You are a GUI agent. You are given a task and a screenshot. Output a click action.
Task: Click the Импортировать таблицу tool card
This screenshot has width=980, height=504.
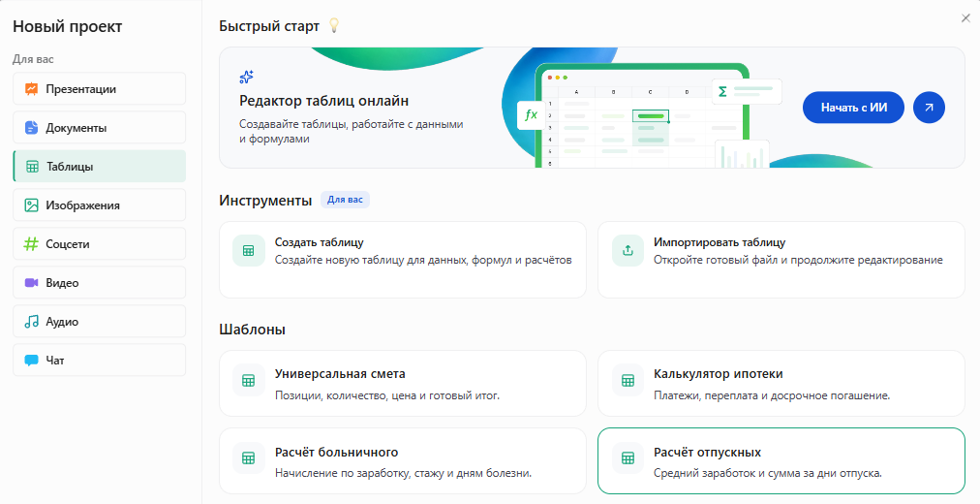coord(781,260)
